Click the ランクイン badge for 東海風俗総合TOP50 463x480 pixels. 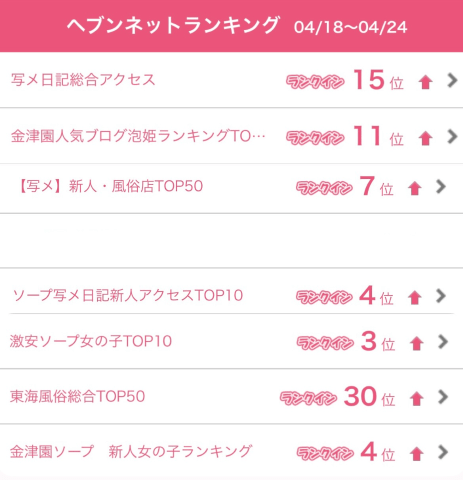[308, 398]
